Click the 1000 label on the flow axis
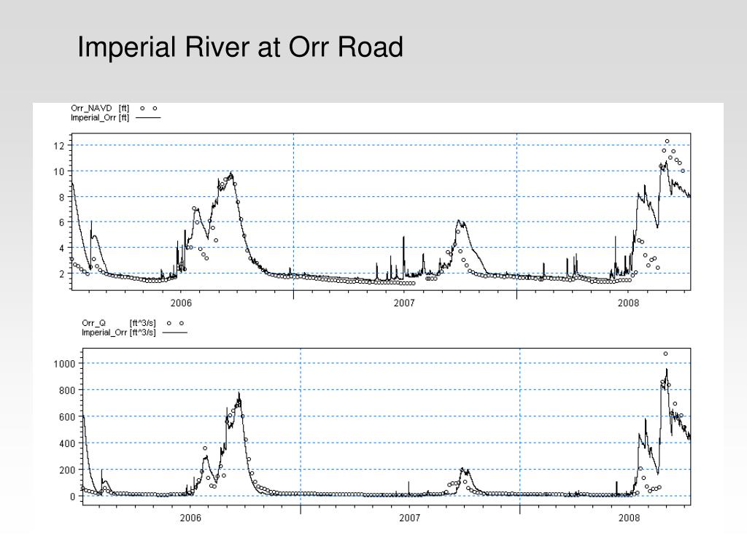The image size is (747, 560). pos(64,364)
